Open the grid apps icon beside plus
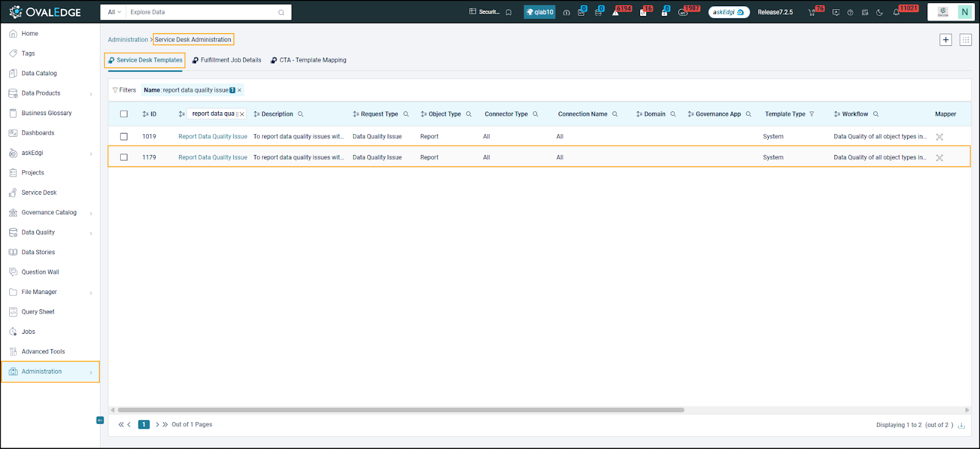Viewport: 980px width, 449px height. pos(966,40)
